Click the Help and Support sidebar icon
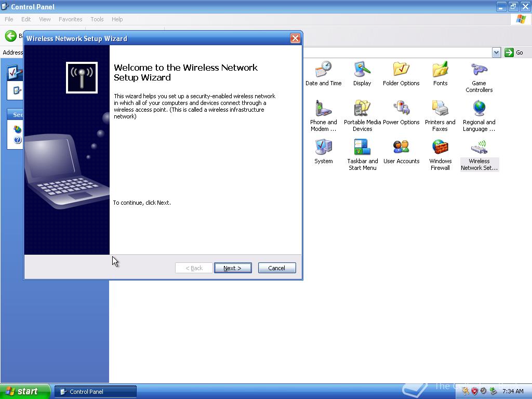 pos(18,140)
